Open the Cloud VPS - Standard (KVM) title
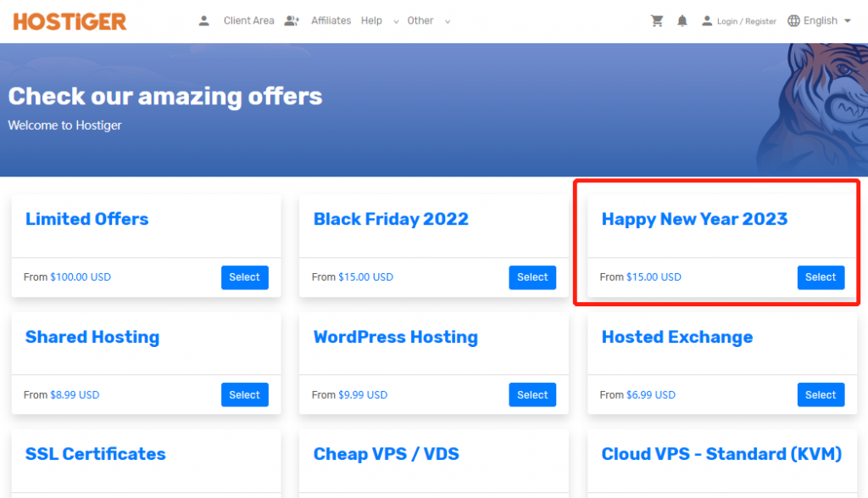868x498 pixels. [722, 454]
